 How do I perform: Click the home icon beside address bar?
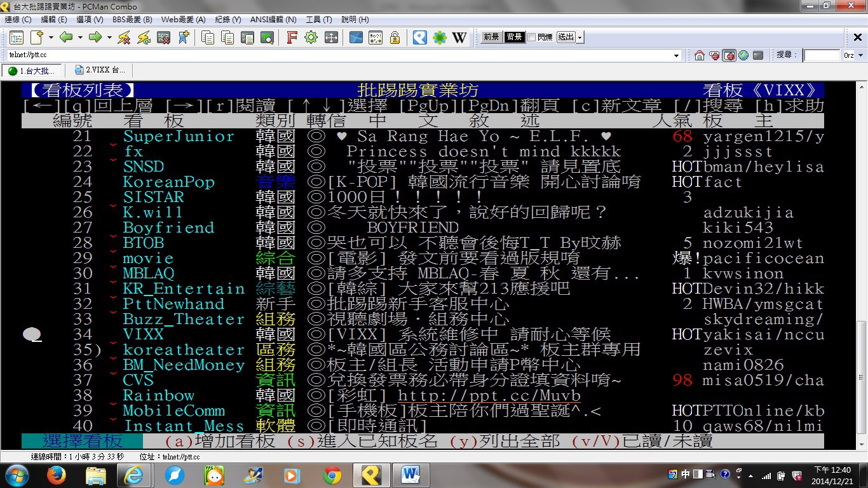tap(700, 55)
